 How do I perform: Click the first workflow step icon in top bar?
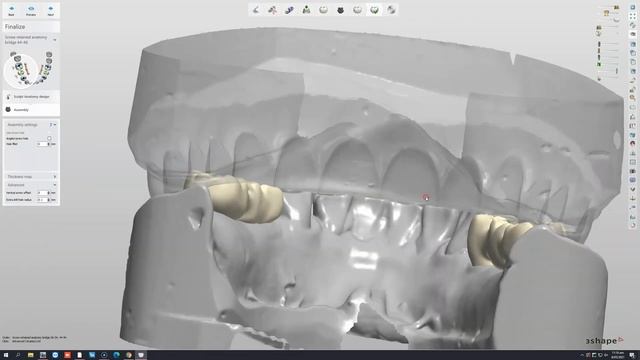point(256,10)
